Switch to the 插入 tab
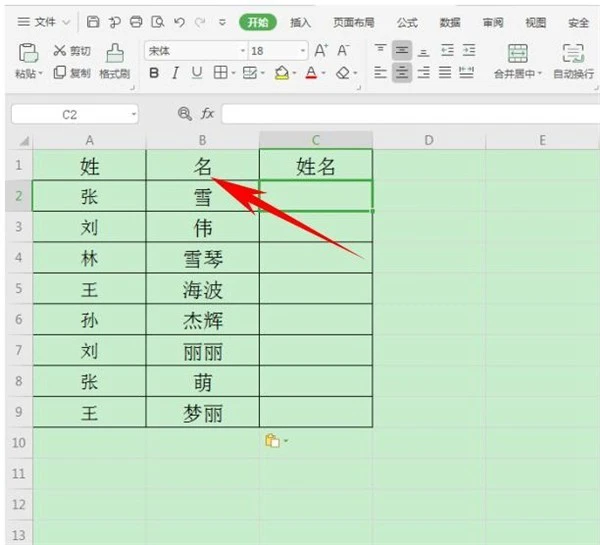600x545 pixels. (300, 23)
